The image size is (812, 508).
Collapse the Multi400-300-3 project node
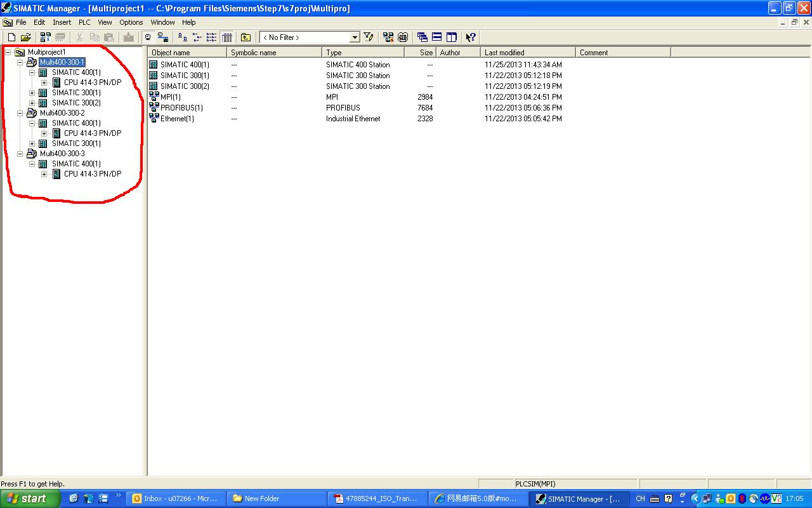tap(20, 154)
